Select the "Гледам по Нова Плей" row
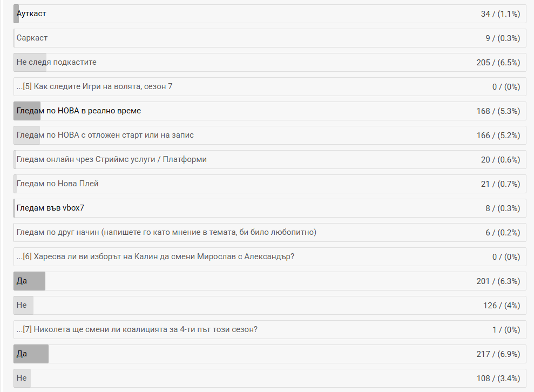Viewport: 534px width, 392px height. click(x=58, y=184)
